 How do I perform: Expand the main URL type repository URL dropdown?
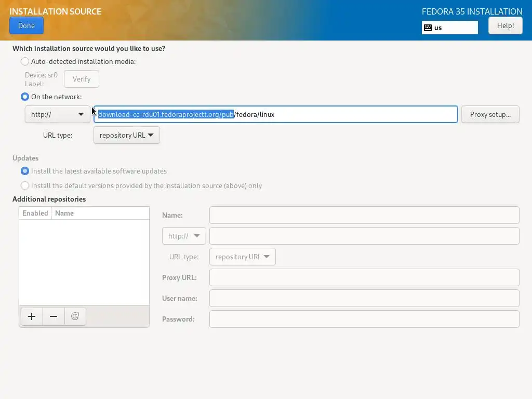(x=127, y=135)
